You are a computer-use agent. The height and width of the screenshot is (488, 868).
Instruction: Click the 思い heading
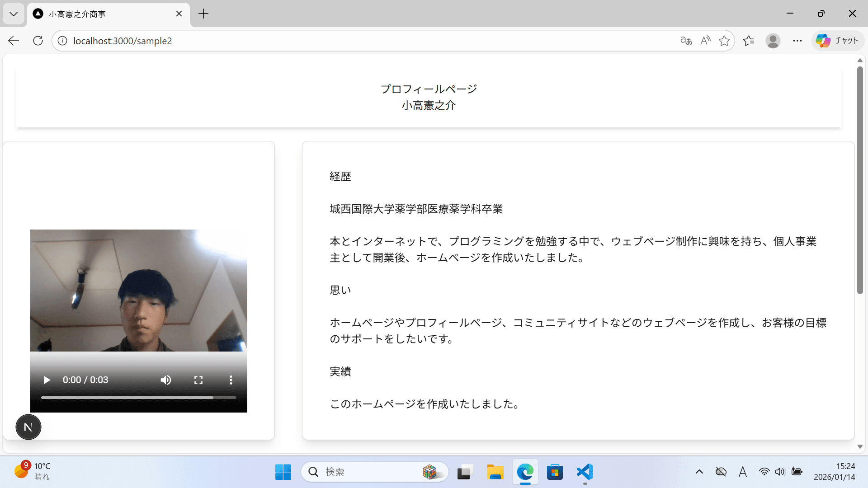point(340,290)
